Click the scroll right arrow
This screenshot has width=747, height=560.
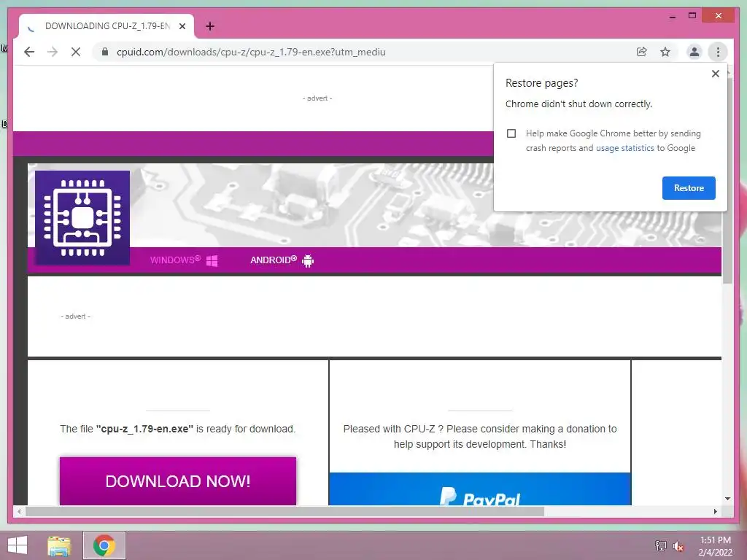click(715, 511)
